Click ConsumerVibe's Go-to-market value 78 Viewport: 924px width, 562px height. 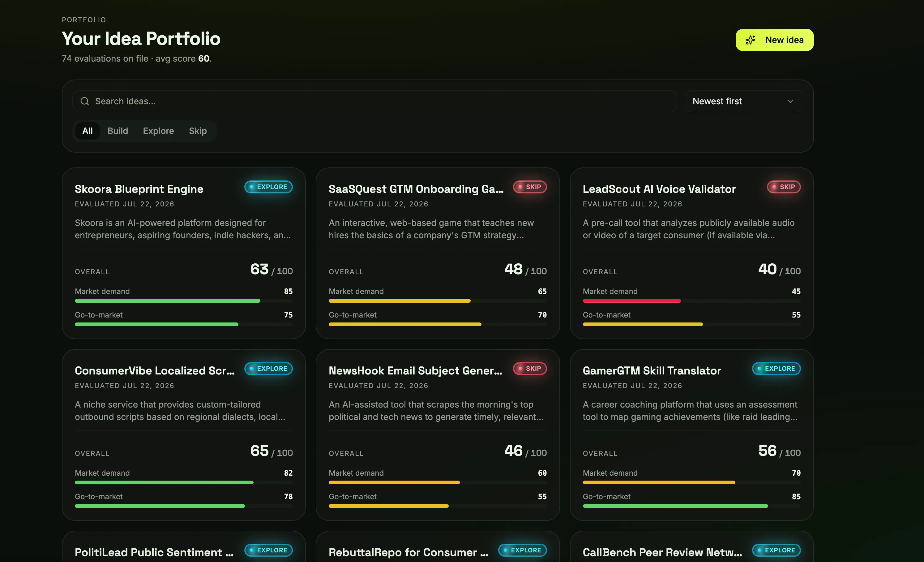tap(289, 496)
